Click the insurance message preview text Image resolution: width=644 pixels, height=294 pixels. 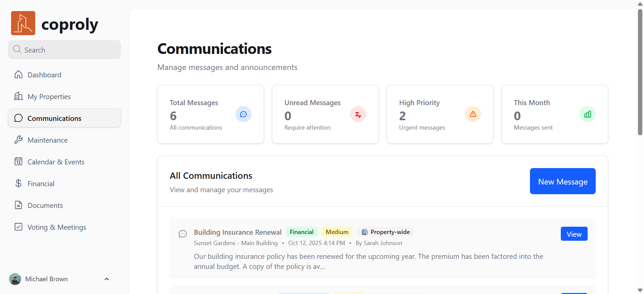tap(368, 261)
